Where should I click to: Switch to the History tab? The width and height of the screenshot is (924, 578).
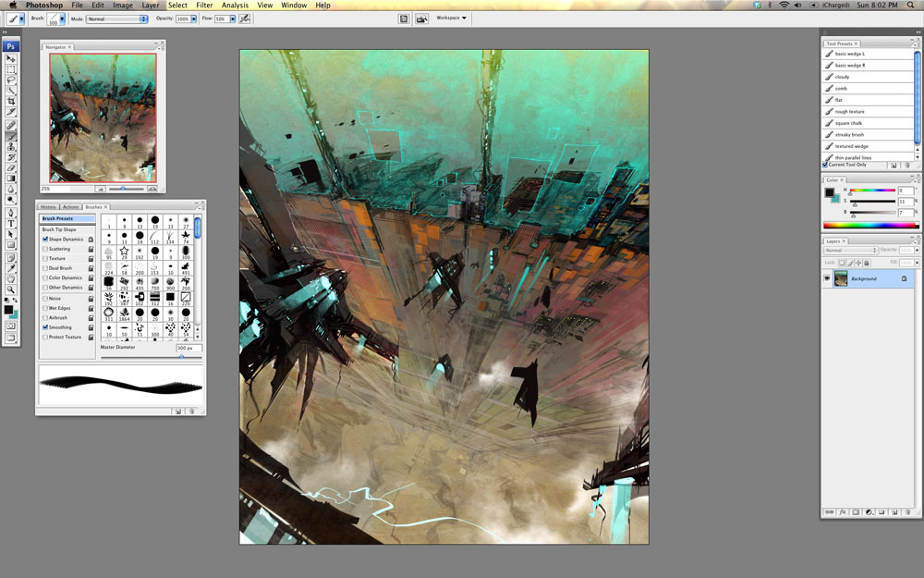pyautogui.click(x=48, y=207)
